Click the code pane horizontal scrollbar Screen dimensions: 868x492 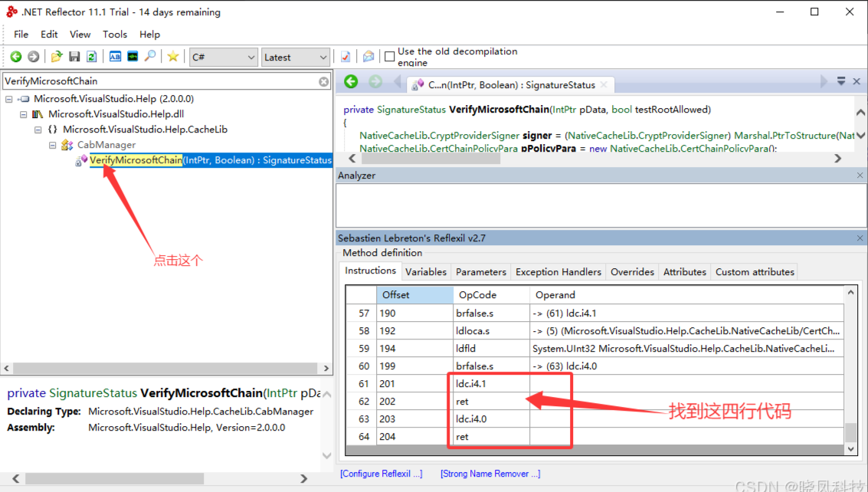431,159
